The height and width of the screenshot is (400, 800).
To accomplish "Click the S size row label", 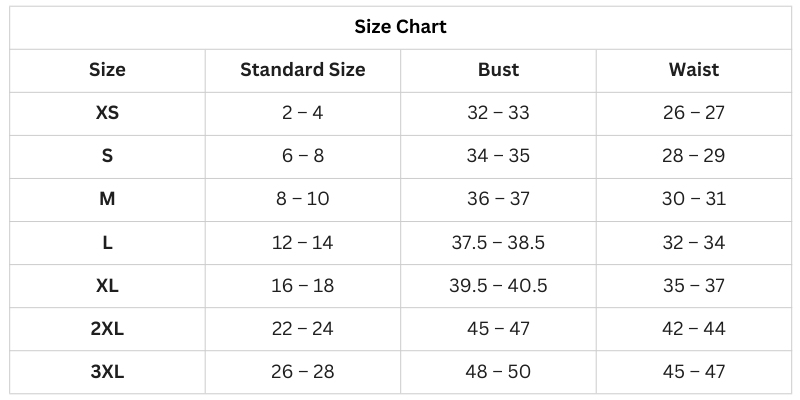I will coord(107,156).
